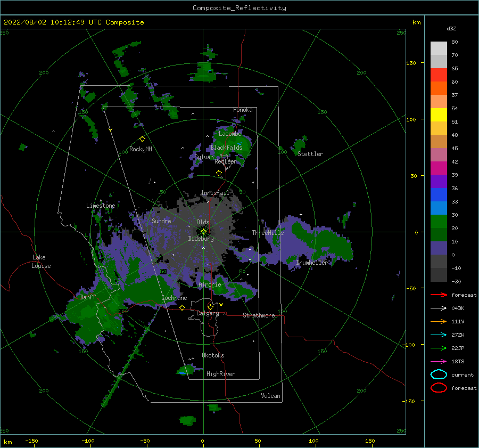Screen dimensions: 479x448
Task: Click the 04DK legend text label
Action: pos(458,308)
